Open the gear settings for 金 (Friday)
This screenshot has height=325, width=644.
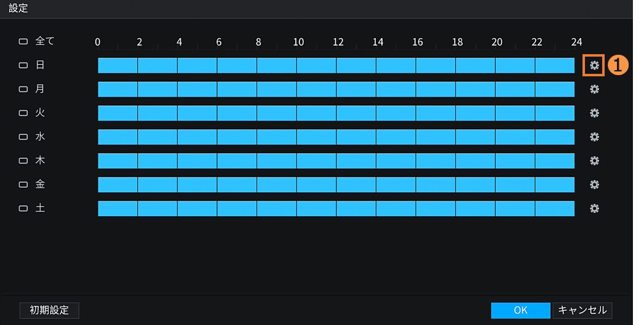pyautogui.click(x=594, y=185)
